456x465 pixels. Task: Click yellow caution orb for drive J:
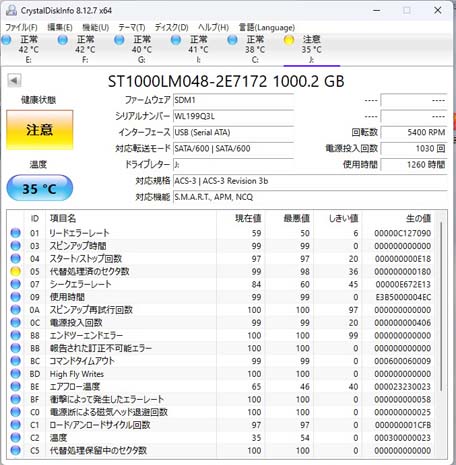pos(289,40)
